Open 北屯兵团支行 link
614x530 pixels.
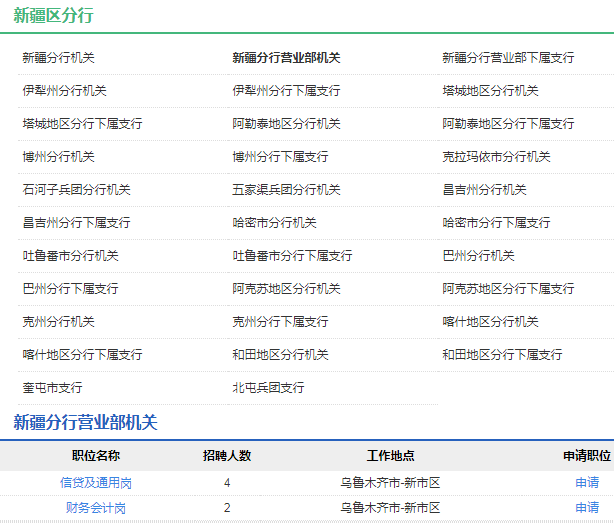(x=268, y=388)
